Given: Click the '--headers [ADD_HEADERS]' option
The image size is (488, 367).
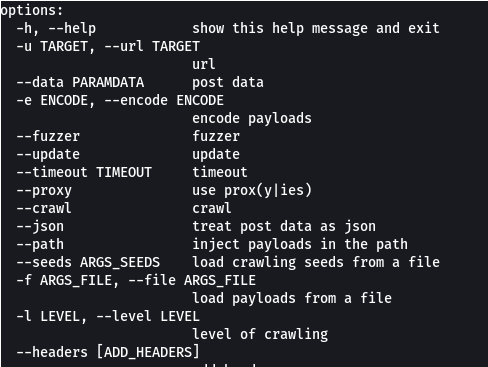Looking at the screenshot, I should pos(108,352).
